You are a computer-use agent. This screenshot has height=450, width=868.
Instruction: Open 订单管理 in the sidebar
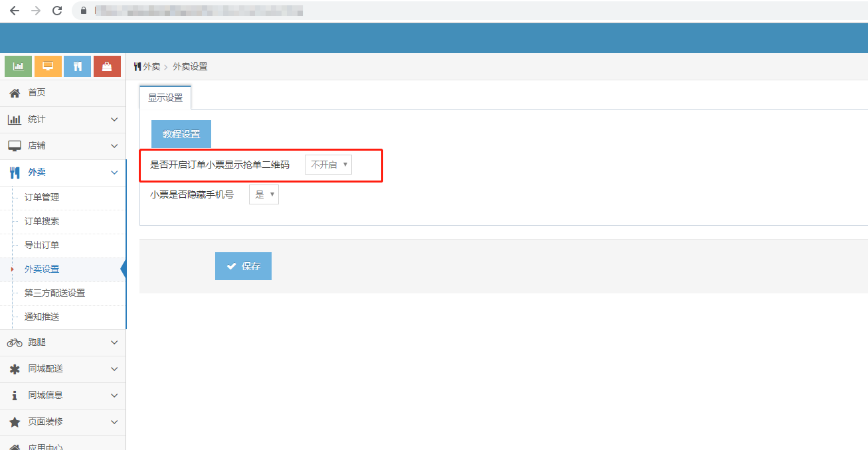(42, 197)
